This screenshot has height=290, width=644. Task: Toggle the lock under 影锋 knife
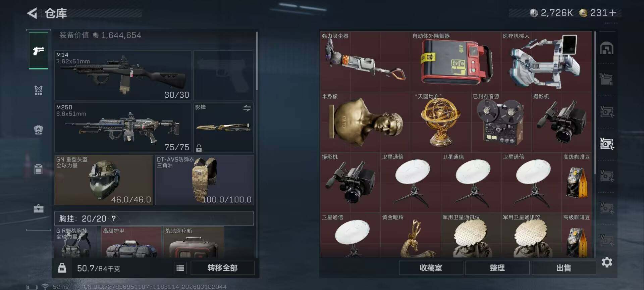click(199, 148)
